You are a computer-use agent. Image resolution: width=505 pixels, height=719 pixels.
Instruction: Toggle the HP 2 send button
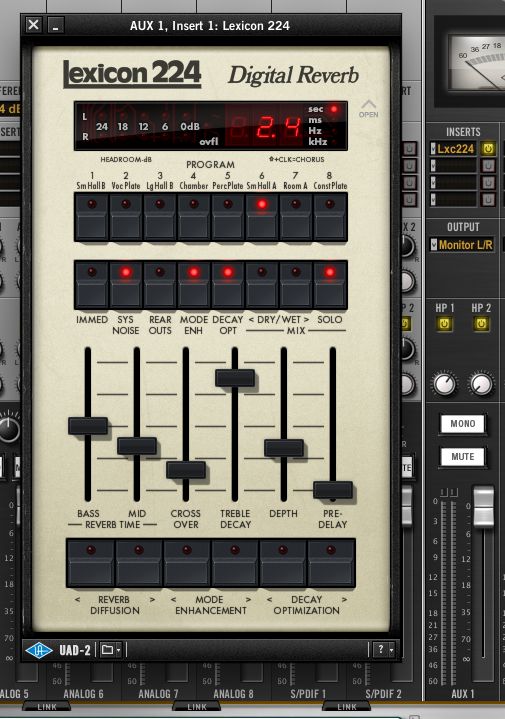click(x=481, y=324)
